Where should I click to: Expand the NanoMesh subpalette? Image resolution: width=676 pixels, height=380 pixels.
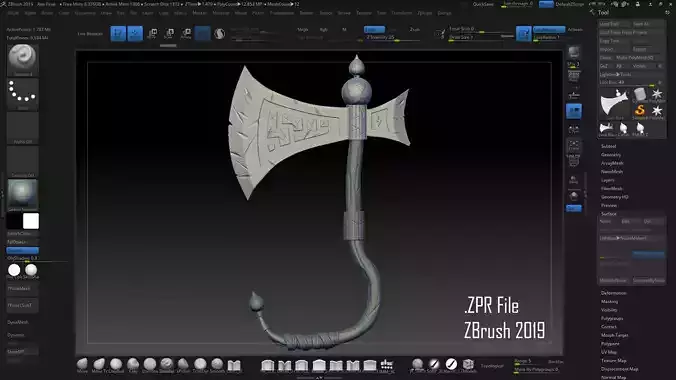pos(612,172)
